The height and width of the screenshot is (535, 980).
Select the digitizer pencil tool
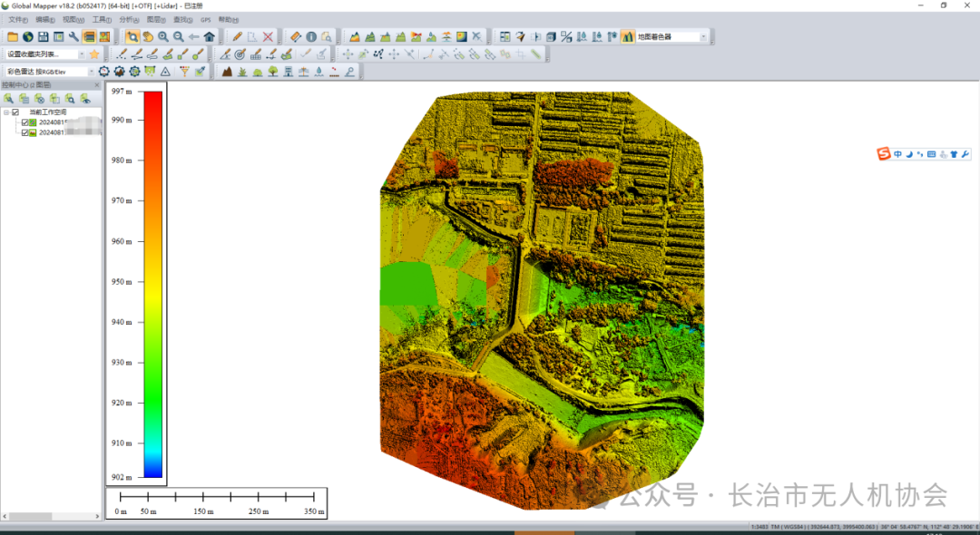[x=237, y=37]
